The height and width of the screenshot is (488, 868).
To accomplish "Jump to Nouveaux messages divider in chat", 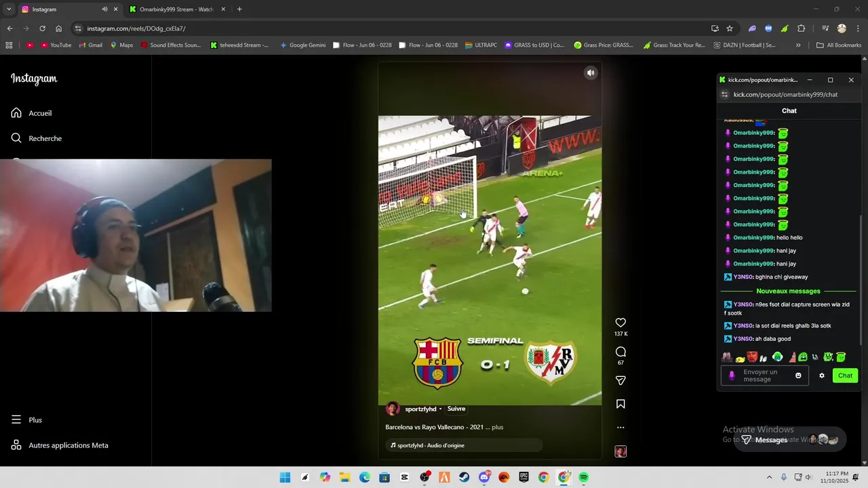I will (788, 291).
